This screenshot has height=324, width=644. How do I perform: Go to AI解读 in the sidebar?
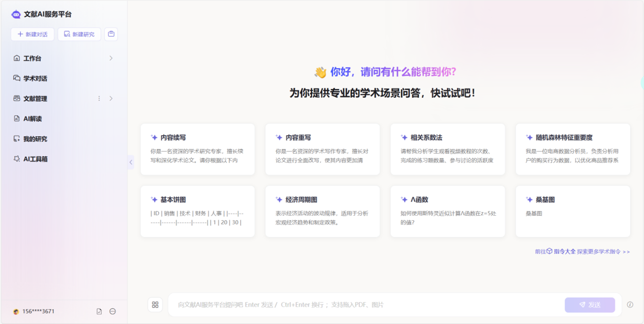pos(33,119)
